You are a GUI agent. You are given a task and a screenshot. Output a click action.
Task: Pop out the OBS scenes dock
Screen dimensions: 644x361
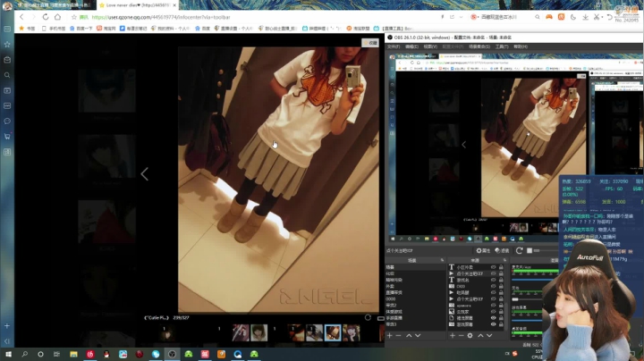[443, 260]
